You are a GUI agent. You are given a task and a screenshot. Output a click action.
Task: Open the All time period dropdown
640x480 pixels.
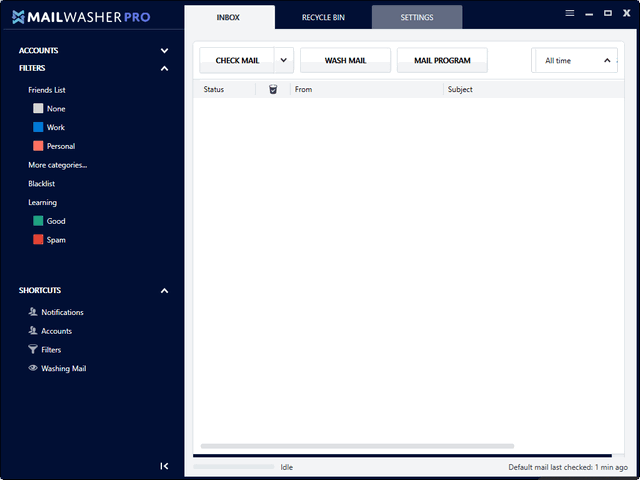pyautogui.click(x=575, y=60)
